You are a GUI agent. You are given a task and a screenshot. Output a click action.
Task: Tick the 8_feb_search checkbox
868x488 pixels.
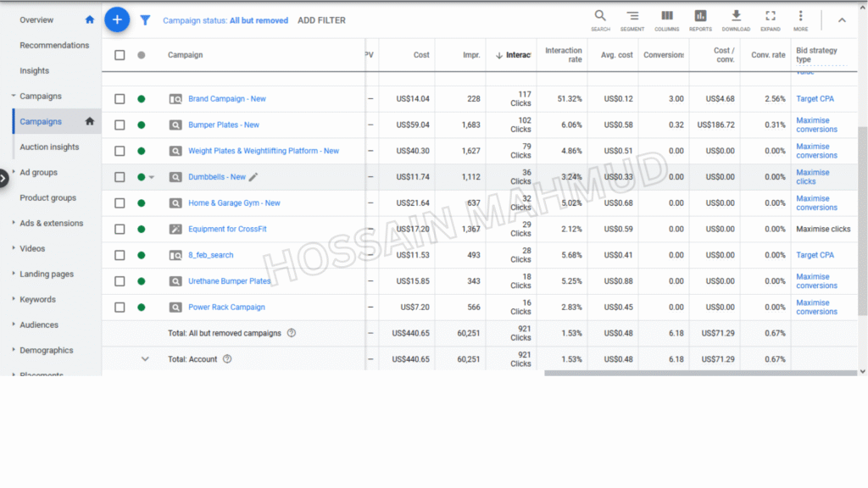click(120, 255)
